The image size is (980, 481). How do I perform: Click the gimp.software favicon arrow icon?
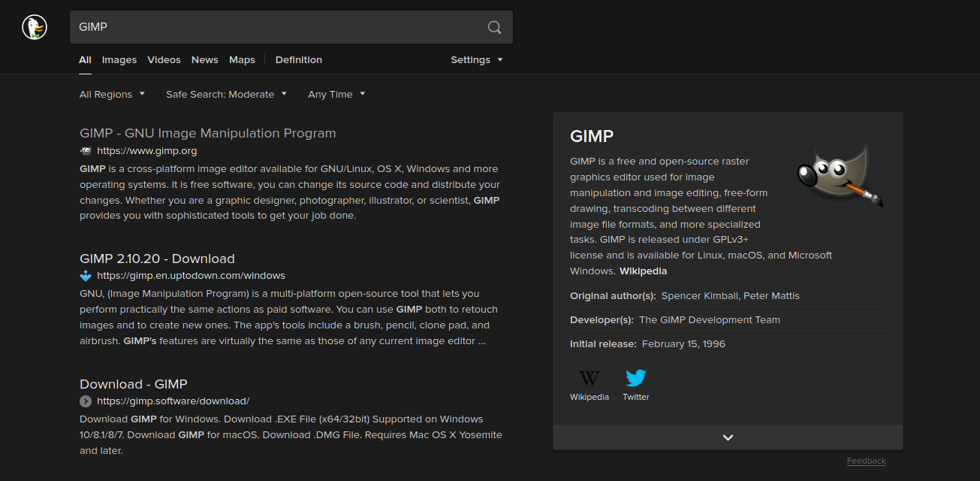click(x=86, y=401)
